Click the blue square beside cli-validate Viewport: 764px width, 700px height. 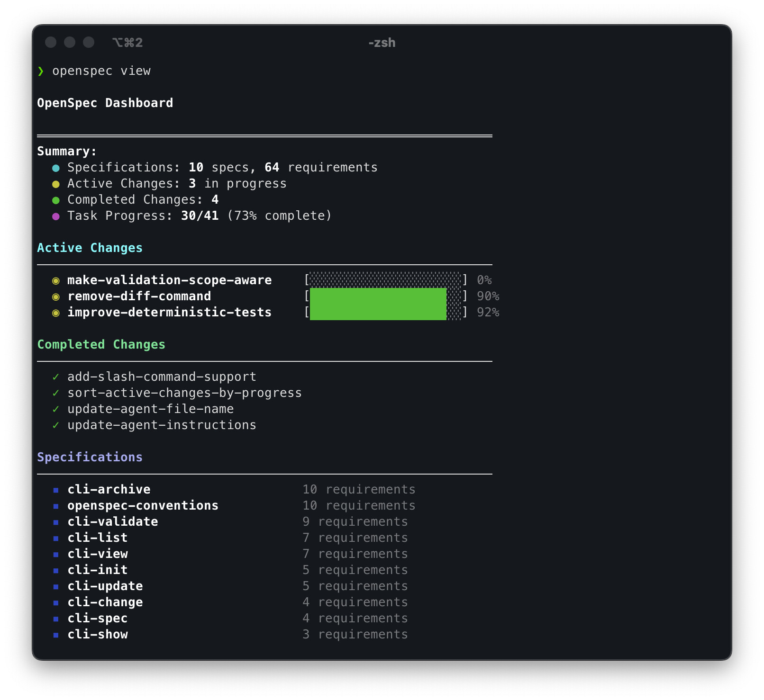point(56,522)
